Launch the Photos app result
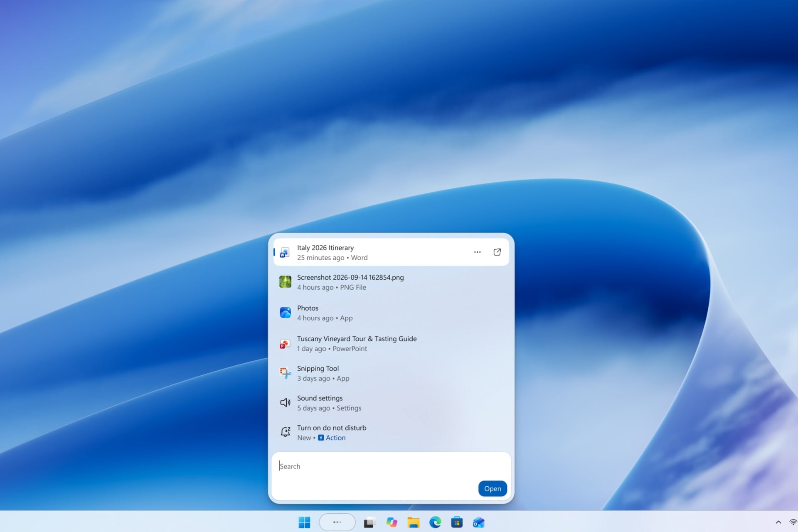 click(x=391, y=313)
